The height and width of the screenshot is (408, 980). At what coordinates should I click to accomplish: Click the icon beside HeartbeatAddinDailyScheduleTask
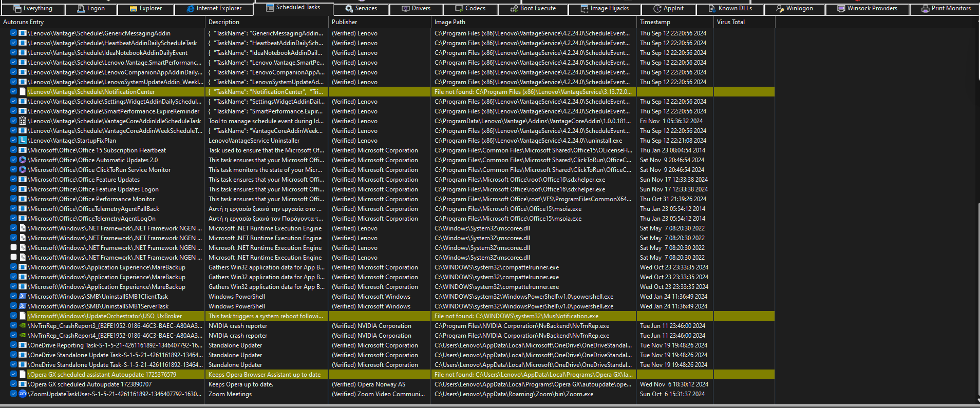(23, 43)
